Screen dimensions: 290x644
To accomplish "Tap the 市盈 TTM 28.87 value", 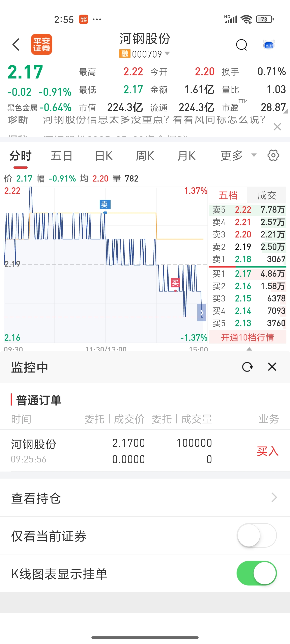I will [273, 107].
